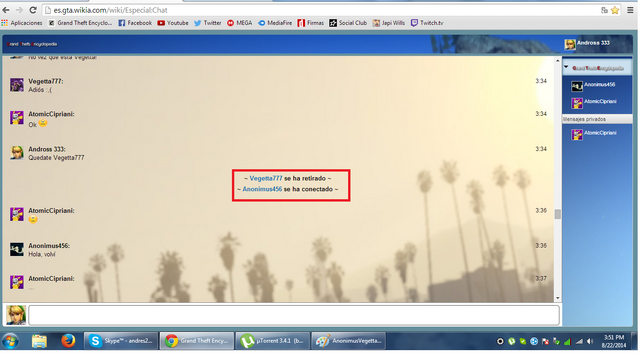This screenshot has width=640, height=360.
Task: Open the MEGA bookmark
Action: [240, 23]
